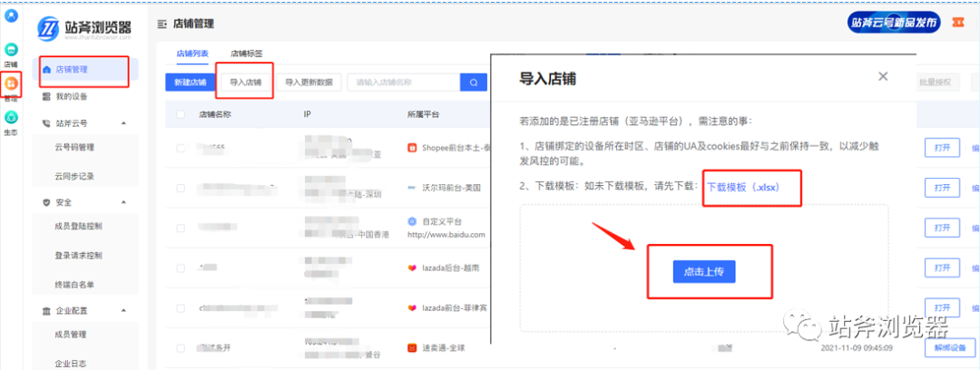The width and height of the screenshot is (980, 370).
Task: Collapse the 企业配置 sidebar section
Action: [x=123, y=311]
